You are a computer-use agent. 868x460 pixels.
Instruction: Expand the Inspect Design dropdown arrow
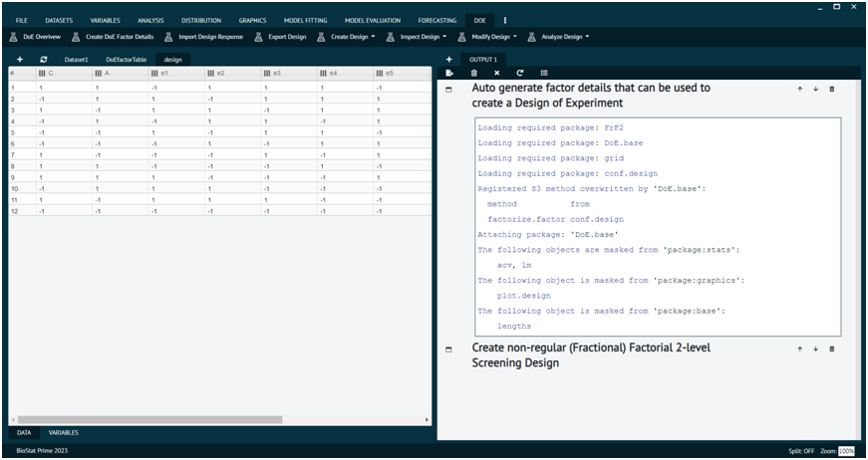click(444, 37)
